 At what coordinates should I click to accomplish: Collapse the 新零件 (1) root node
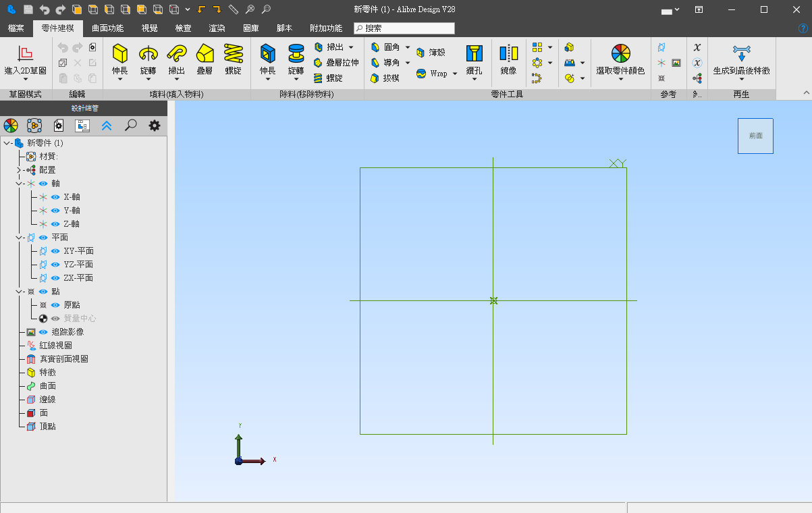(x=7, y=143)
